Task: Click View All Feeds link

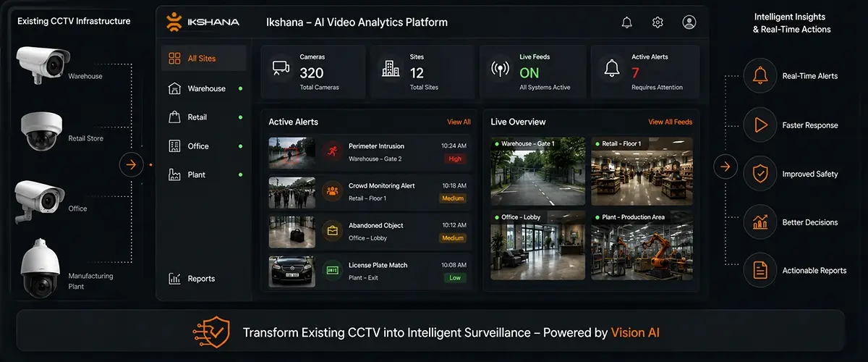Action: pyautogui.click(x=670, y=122)
